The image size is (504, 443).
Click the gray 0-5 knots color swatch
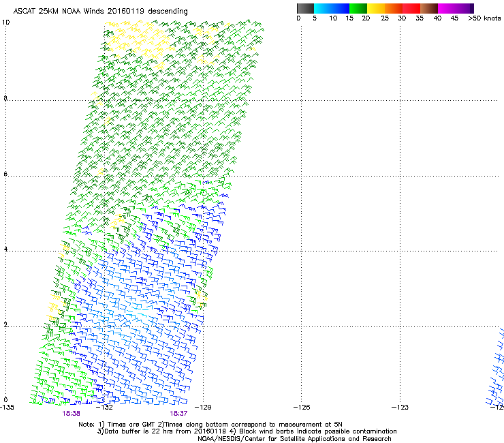(x=305, y=8)
